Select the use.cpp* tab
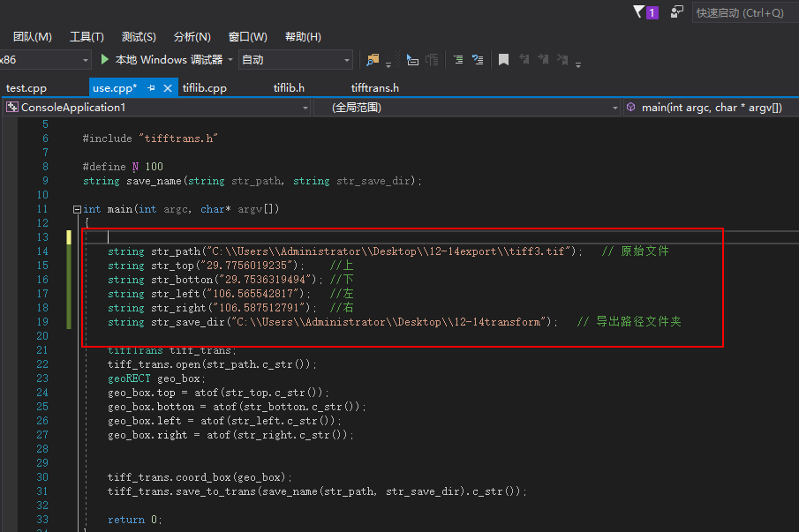 (115, 88)
